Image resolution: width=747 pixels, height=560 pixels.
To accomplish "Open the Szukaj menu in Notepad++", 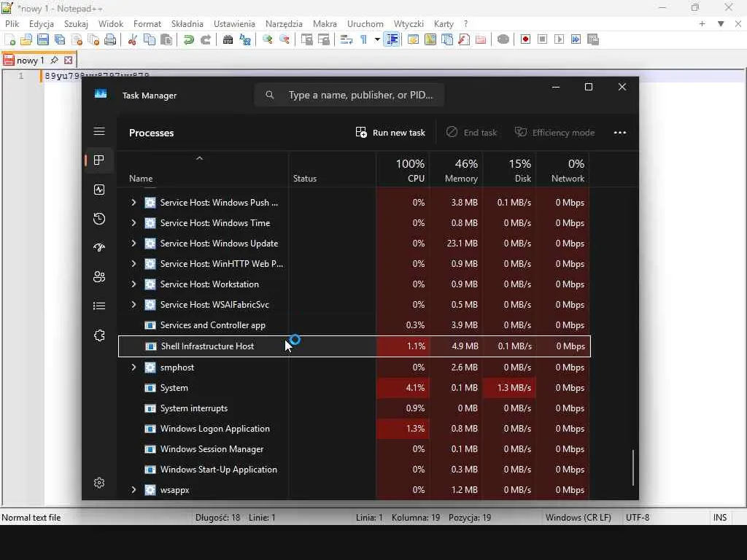I will pos(76,23).
